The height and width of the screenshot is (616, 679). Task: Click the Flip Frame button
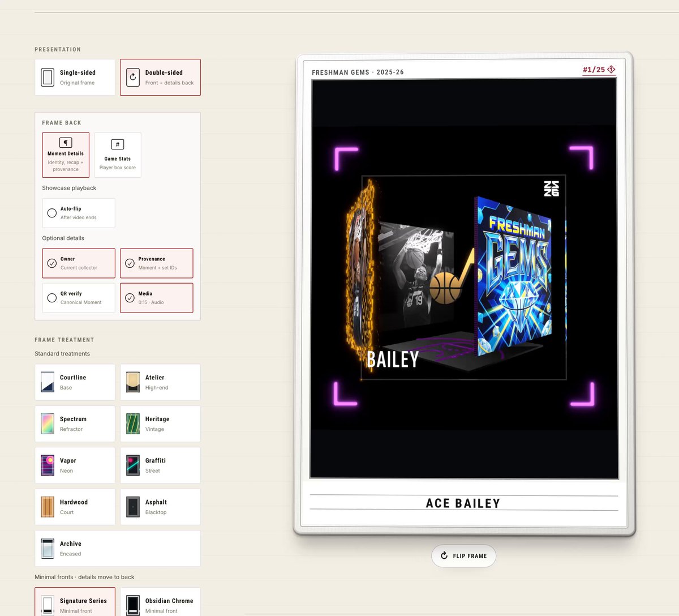(x=463, y=556)
